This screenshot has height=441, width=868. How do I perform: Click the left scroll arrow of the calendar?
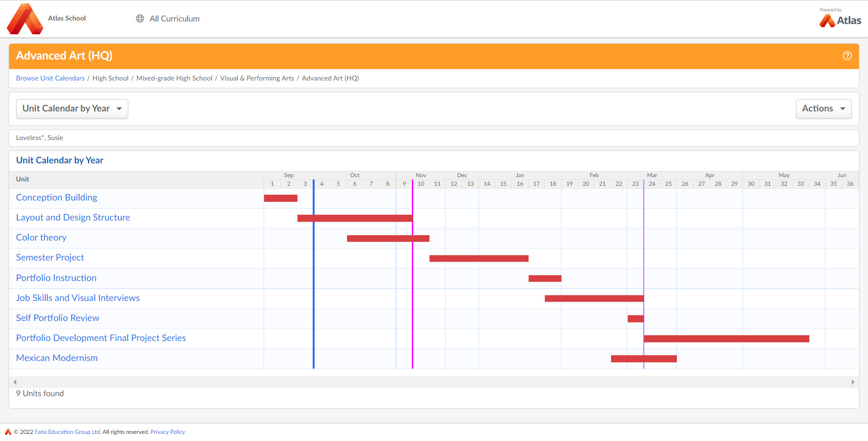[15, 382]
